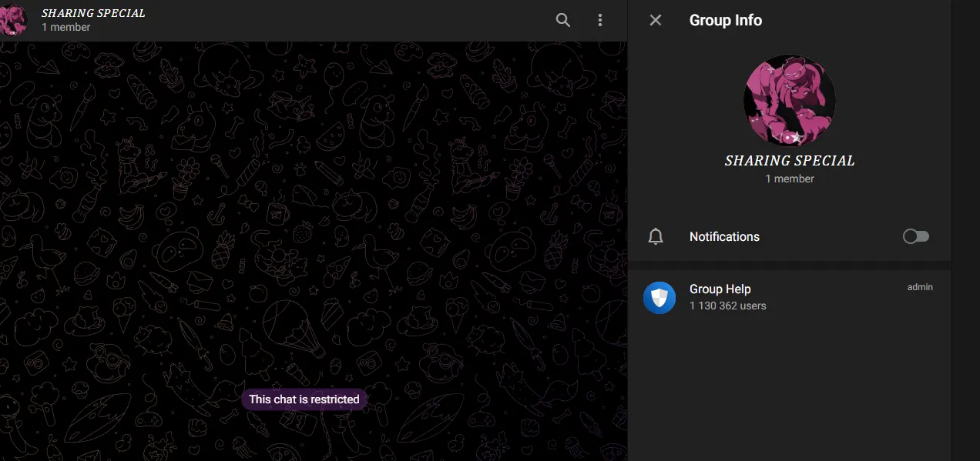Open the three-dot more options menu
The height and width of the screenshot is (461, 980).
tap(600, 20)
